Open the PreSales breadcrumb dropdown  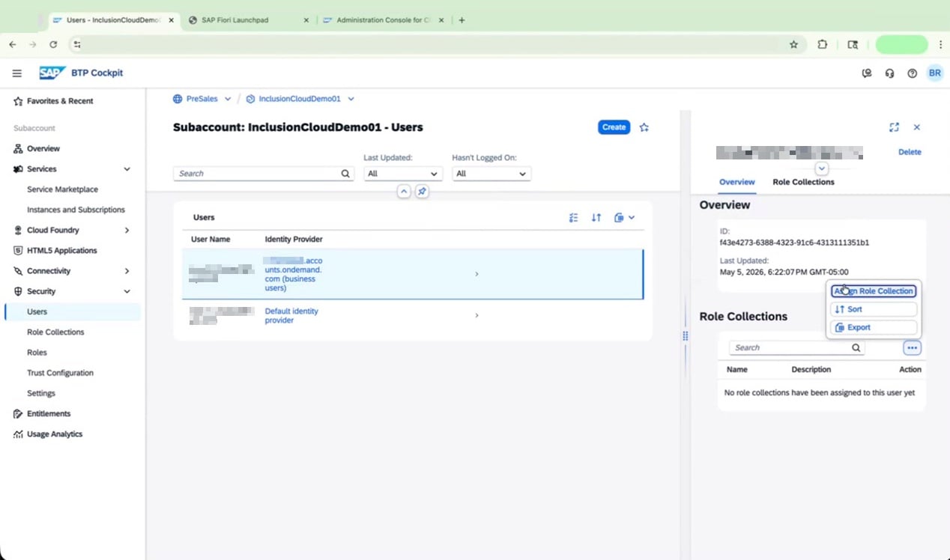(228, 99)
